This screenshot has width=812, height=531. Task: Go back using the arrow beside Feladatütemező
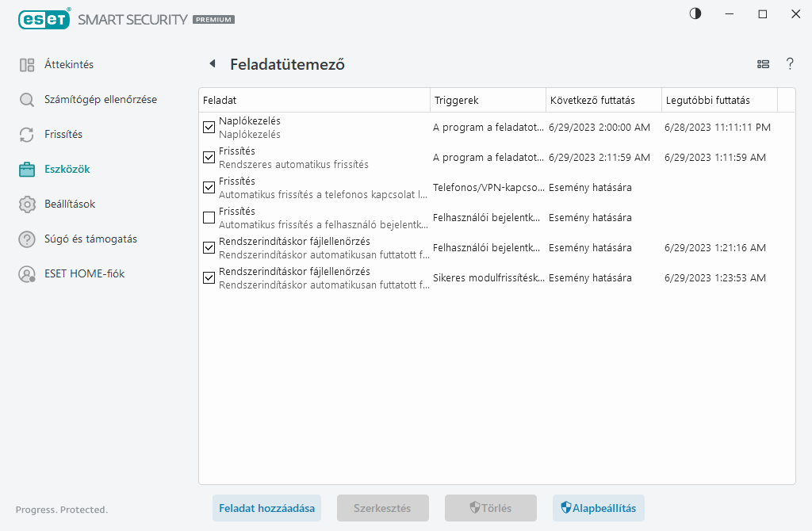tap(212, 64)
